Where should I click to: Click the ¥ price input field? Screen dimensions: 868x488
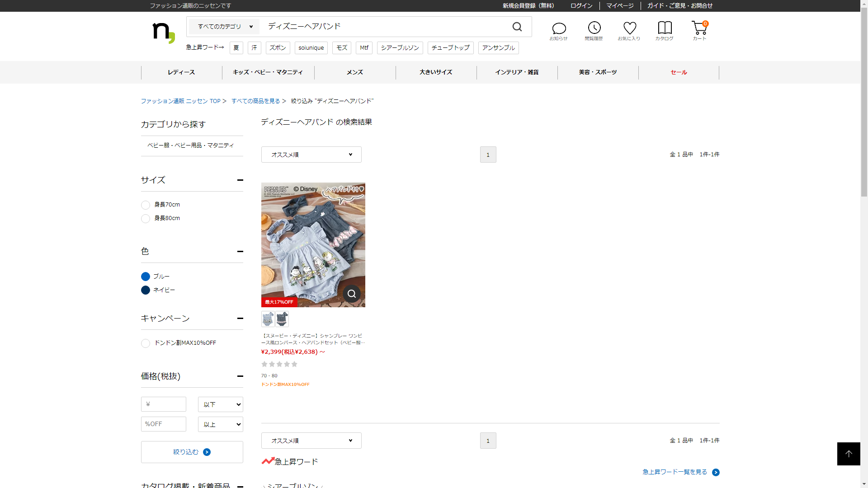(x=164, y=404)
